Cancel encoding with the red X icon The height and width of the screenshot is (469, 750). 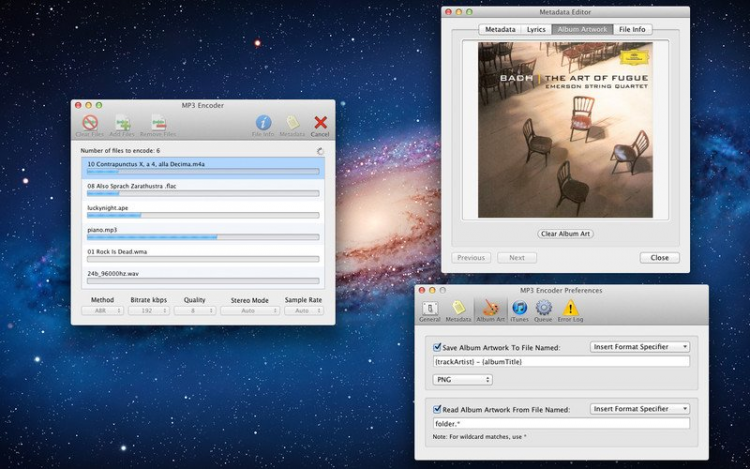(x=320, y=124)
